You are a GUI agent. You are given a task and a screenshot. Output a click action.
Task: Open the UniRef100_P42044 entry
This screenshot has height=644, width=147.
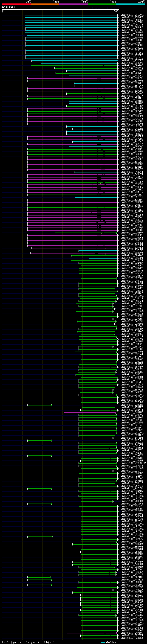[x=132, y=172]
